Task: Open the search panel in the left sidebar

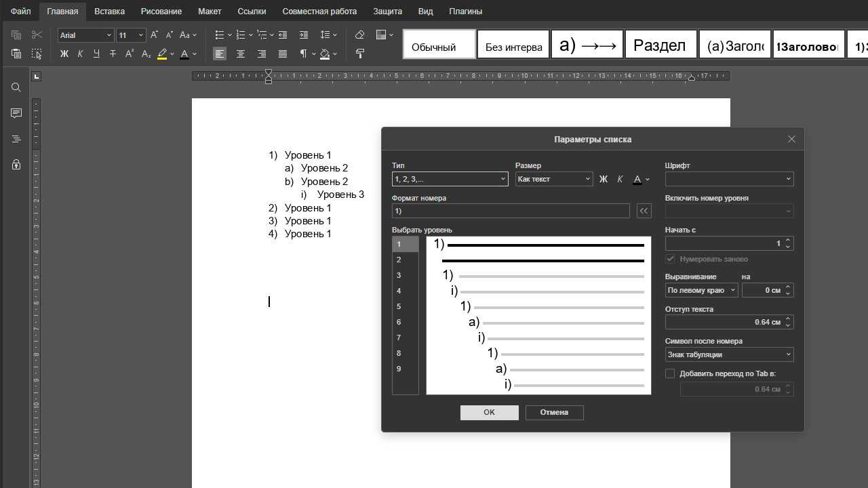Action: click(16, 87)
